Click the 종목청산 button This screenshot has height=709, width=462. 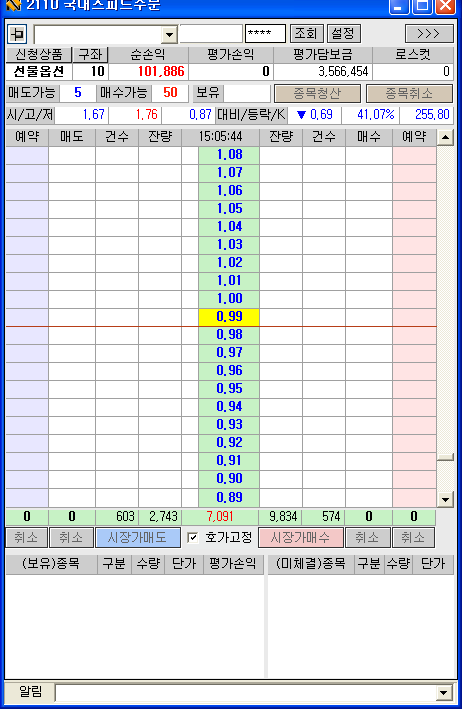coord(317,94)
